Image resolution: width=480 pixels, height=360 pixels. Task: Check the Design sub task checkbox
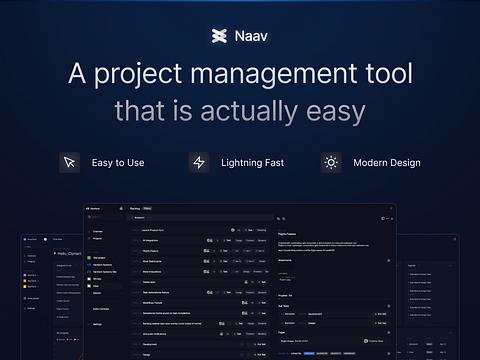pyautogui.click(x=283, y=323)
